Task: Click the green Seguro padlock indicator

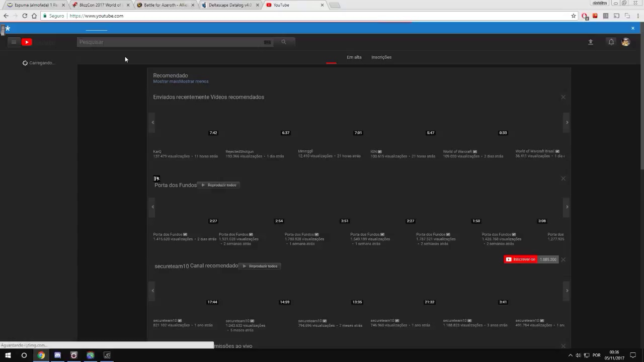Action: pos(54,16)
